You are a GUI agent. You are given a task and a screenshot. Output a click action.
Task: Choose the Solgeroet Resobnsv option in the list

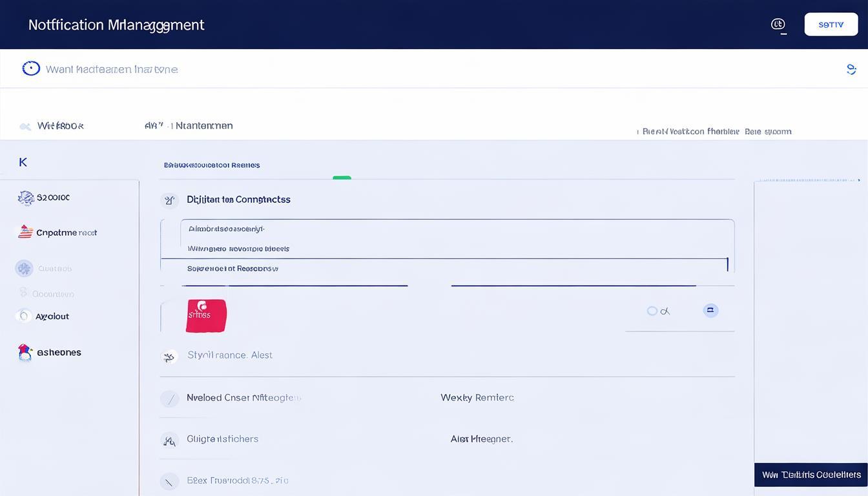click(232, 269)
